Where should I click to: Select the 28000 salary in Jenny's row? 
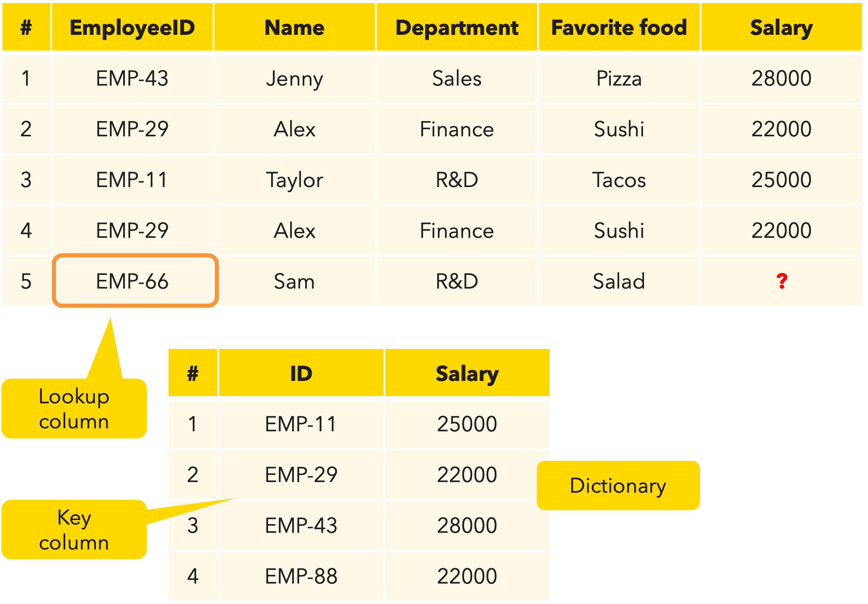[x=781, y=79]
